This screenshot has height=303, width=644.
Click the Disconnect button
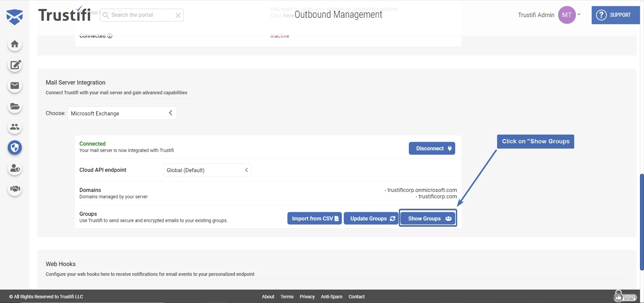click(x=432, y=148)
